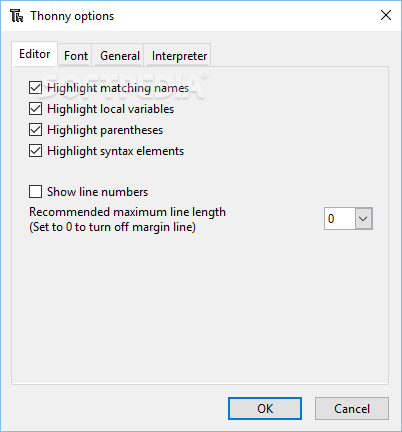
Task: Go to the Interpreter tab
Action: point(179,56)
